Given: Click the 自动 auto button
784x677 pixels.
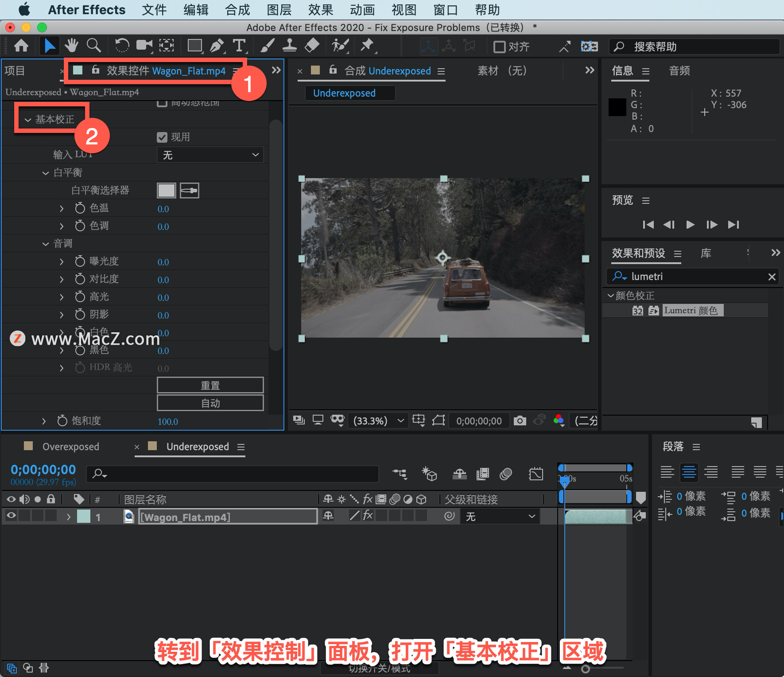Looking at the screenshot, I should click(210, 403).
